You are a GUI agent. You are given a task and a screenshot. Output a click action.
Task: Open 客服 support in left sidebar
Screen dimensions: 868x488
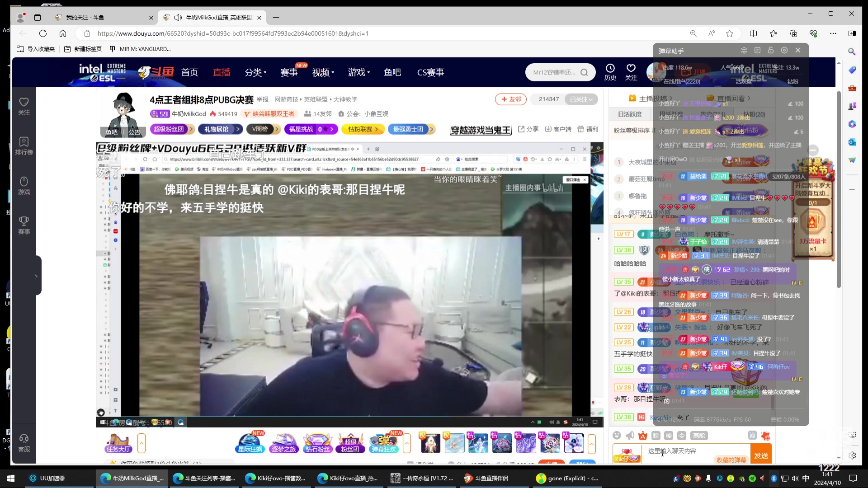[x=24, y=443]
